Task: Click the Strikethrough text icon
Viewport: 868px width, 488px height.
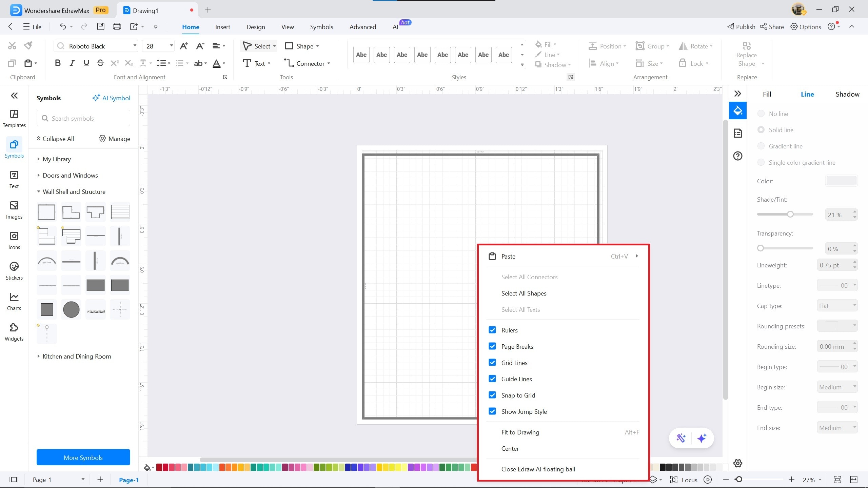Action: click(100, 63)
